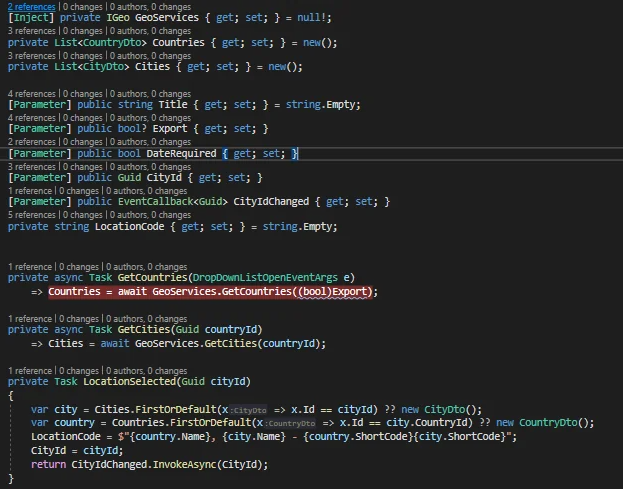Click the [Inject] attribute text

pyautogui.click(x=31, y=17)
